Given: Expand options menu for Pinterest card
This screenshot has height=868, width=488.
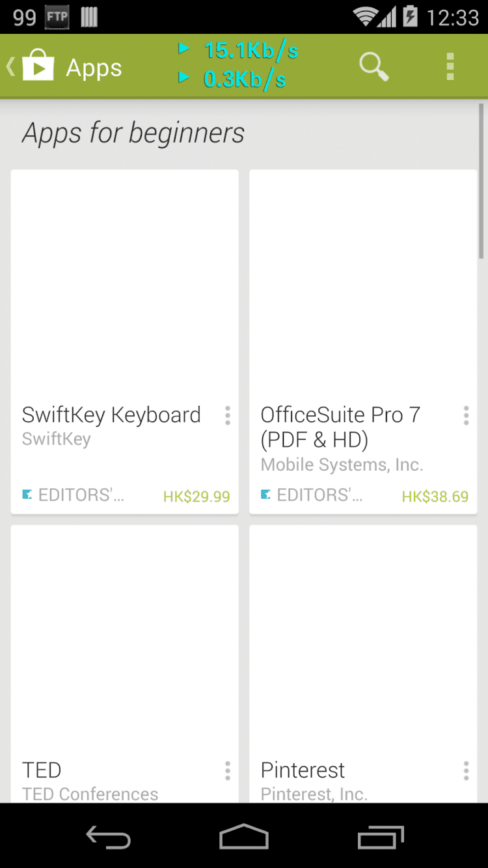Looking at the screenshot, I should coord(466,771).
